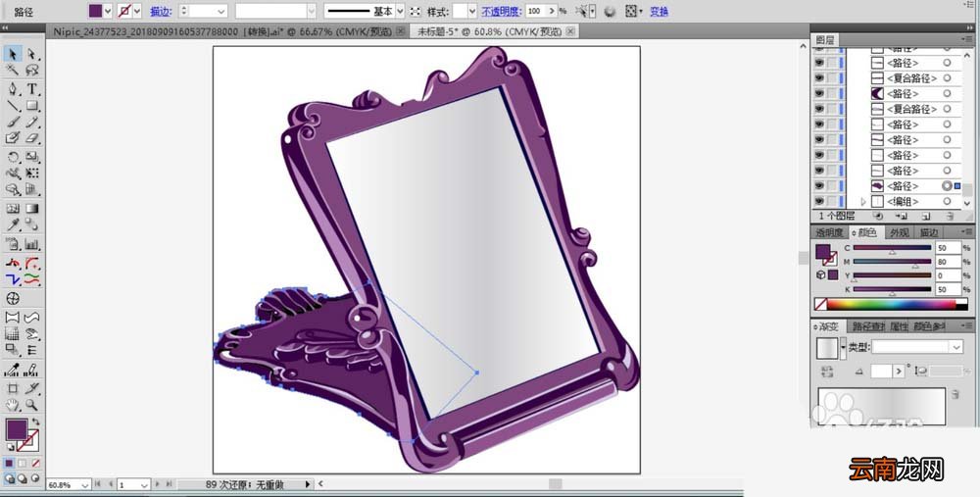Open the 基本 brush definition dropdown
The height and width of the screenshot is (497, 980).
tap(400, 11)
